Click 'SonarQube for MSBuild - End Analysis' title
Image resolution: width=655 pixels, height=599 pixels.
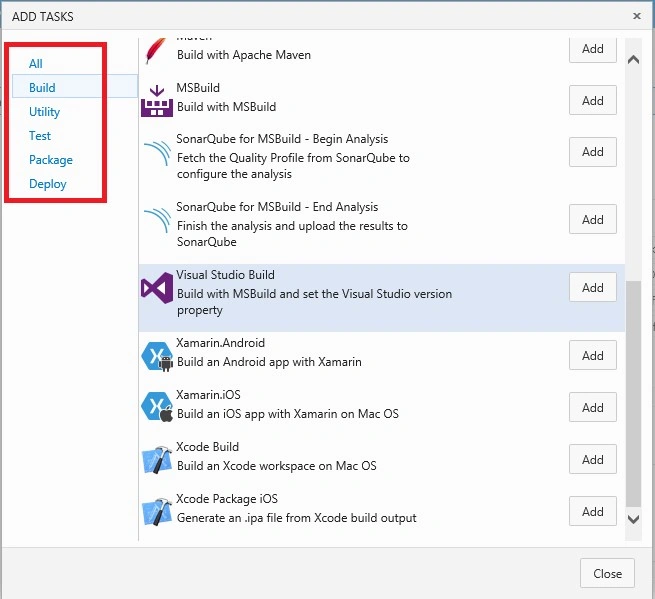[277, 207]
